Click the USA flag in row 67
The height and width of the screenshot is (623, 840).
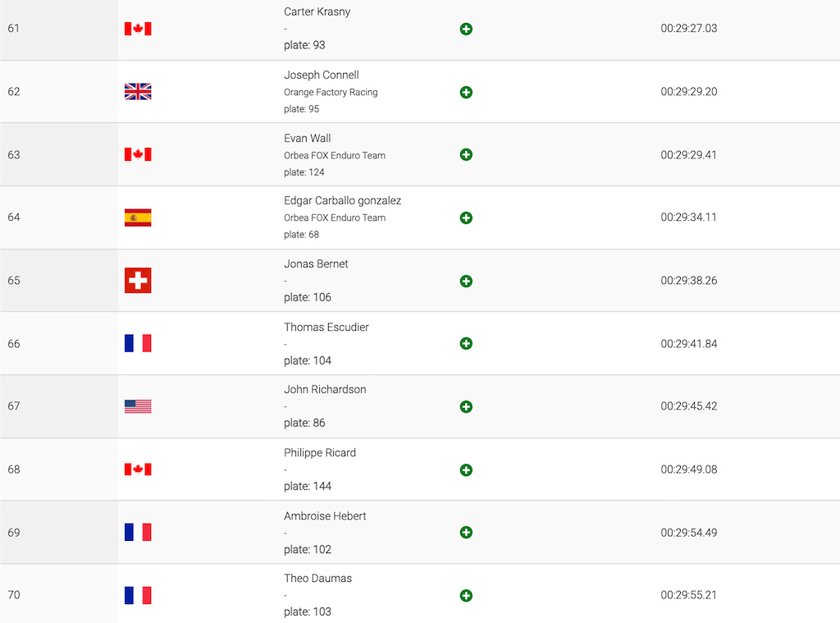click(x=138, y=406)
